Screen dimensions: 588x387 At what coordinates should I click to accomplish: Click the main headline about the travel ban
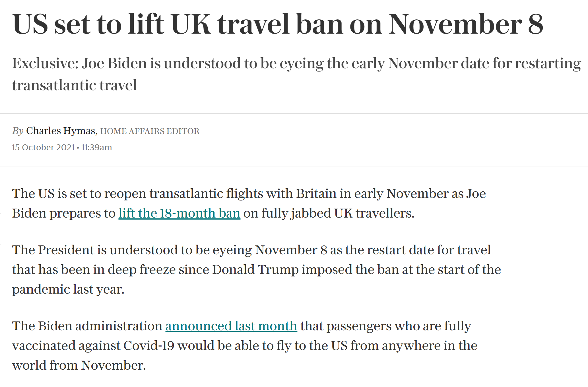pos(277,24)
